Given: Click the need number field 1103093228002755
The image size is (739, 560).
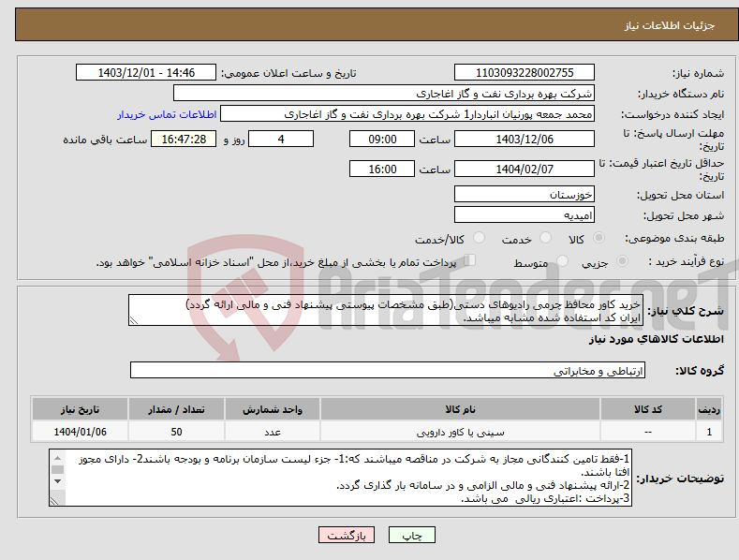Looking at the screenshot, I should (x=525, y=73).
